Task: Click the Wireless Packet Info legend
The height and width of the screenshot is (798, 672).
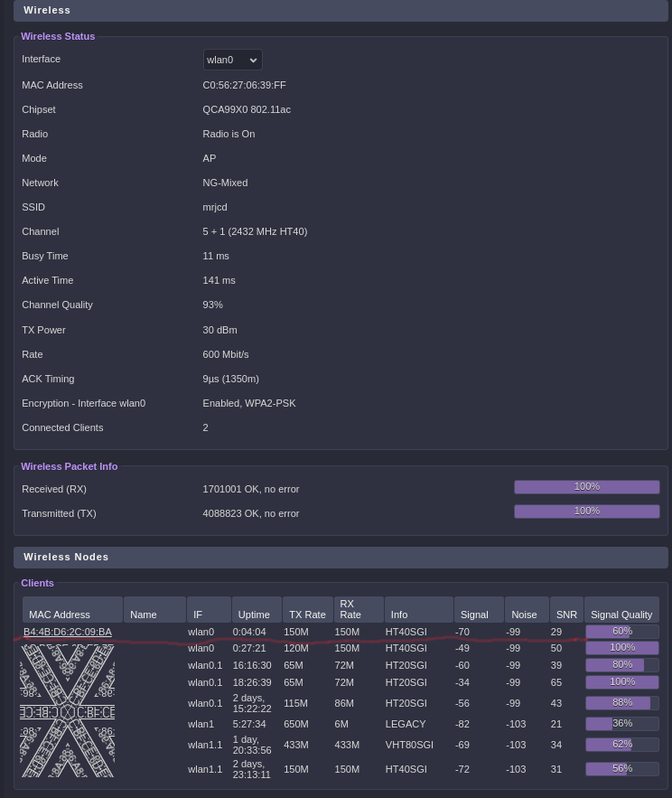Action: tap(70, 466)
